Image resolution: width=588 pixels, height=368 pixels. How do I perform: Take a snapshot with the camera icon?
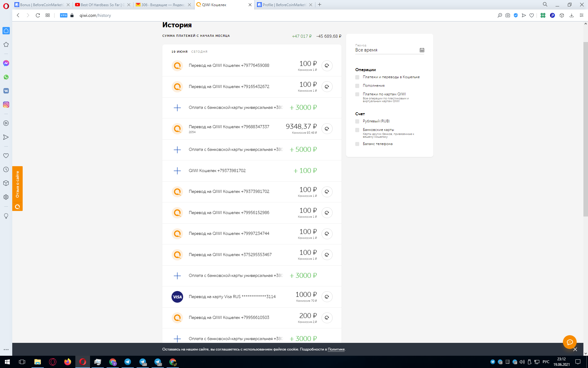click(x=508, y=15)
